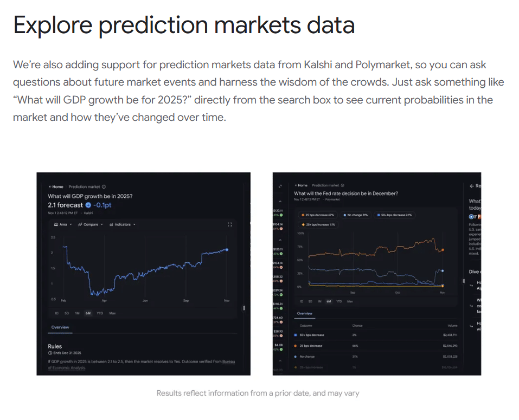Click the scrollbar on the Fed rate panel edge
Image resolution: width=519 pixels, height=420 pixels.
(x=463, y=282)
